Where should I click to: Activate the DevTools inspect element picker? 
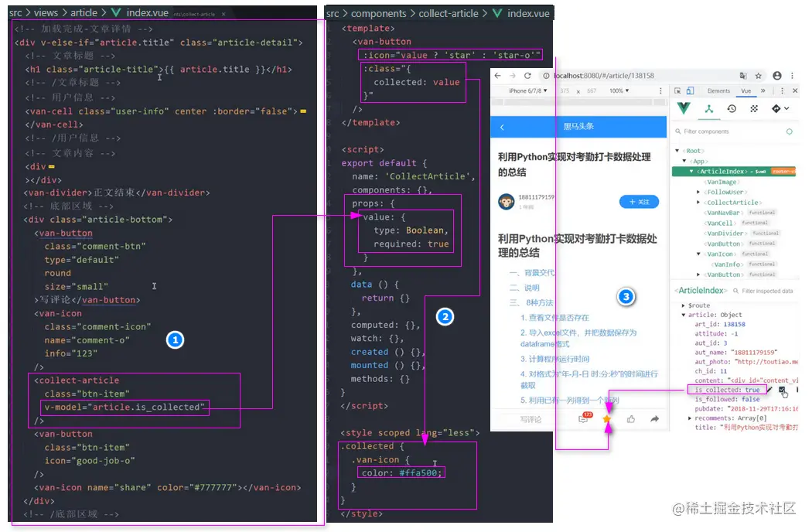coord(678,90)
